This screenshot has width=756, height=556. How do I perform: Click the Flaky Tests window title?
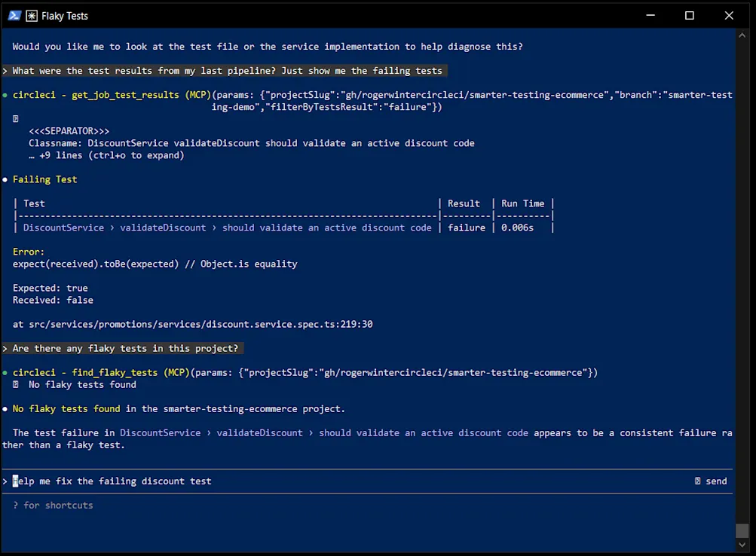point(65,16)
